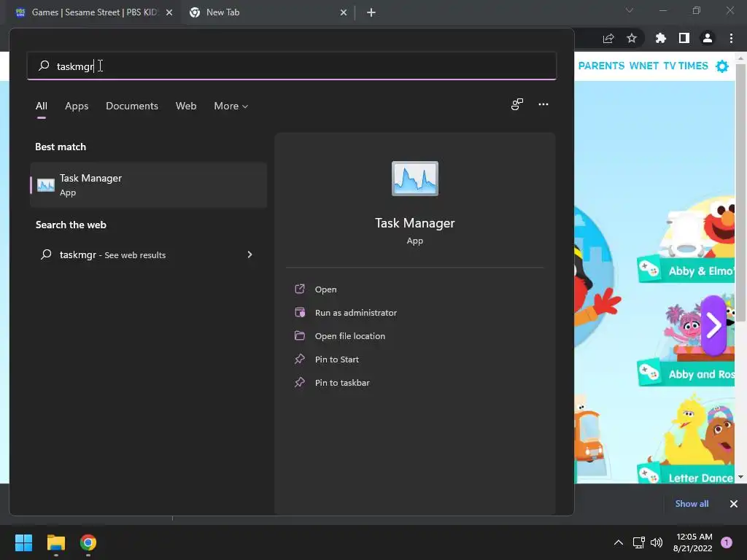Open the TV TIMES link on PBS page
The width and height of the screenshot is (747, 560).
[x=686, y=66]
